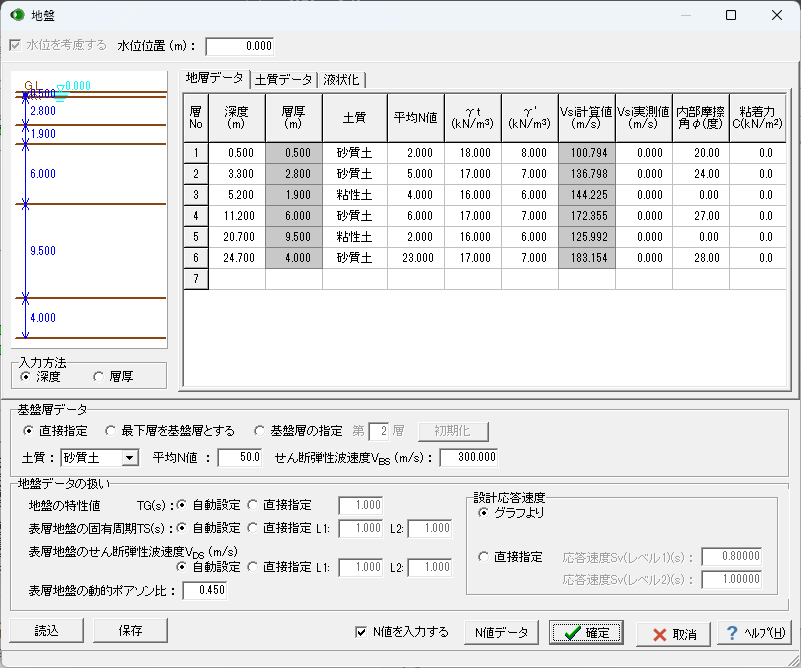
Task: Click the 動的ポアソン比 input field
Action: point(207,591)
